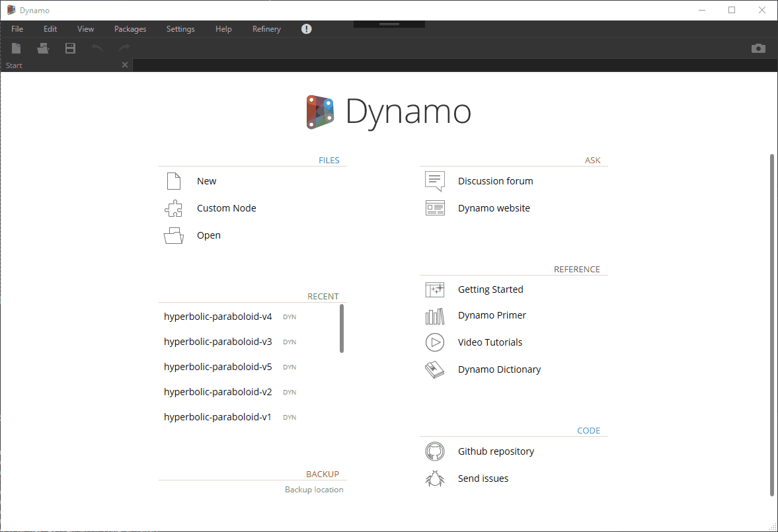Open the View menu
This screenshot has width=778, height=532.
[85, 29]
